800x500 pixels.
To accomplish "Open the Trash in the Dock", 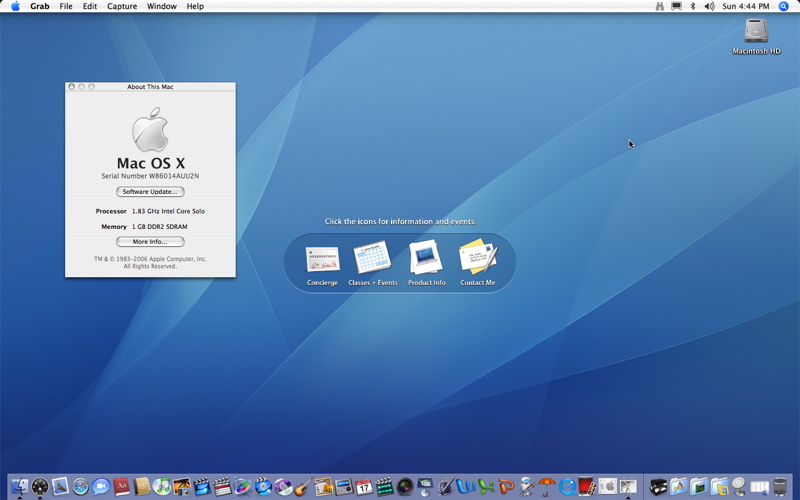I will tap(780, 487).
